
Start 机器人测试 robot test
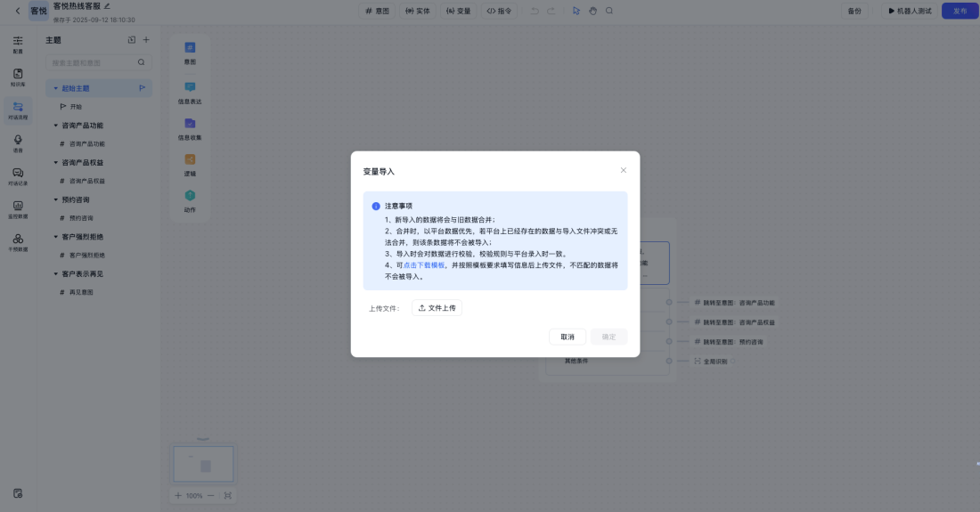(910, 11)
